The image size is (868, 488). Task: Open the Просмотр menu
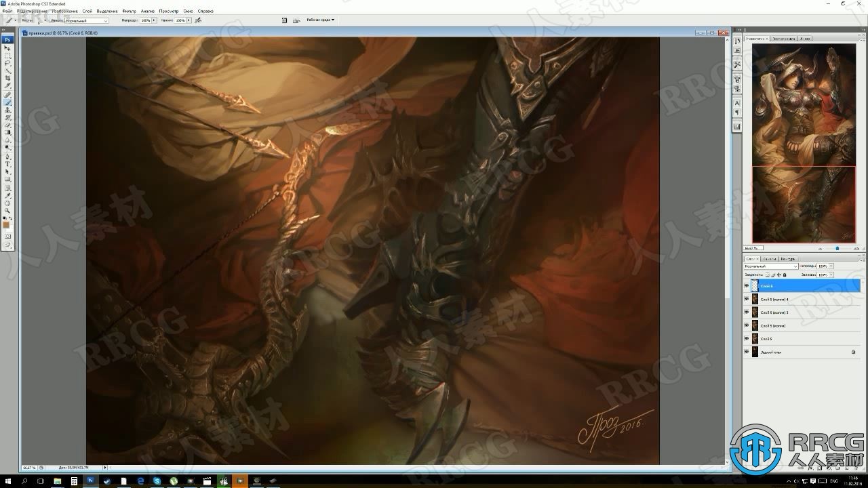[x=170, y=12]
